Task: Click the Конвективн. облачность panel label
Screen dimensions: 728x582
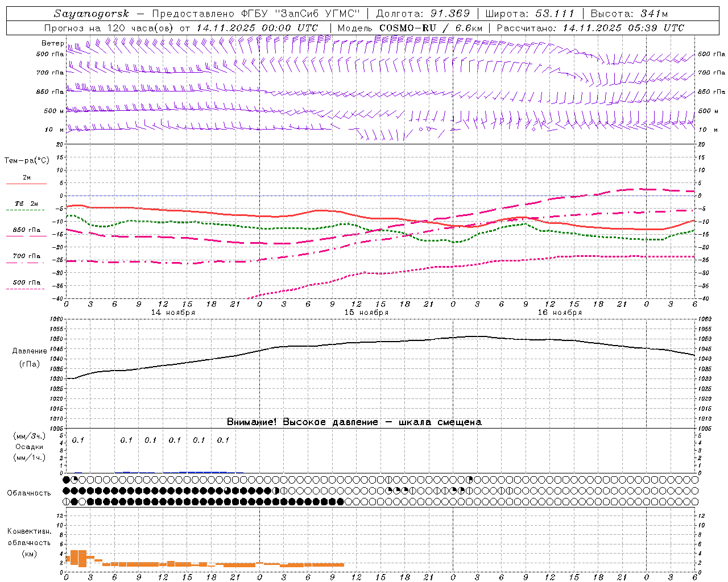Action: [x=29, y=537]
